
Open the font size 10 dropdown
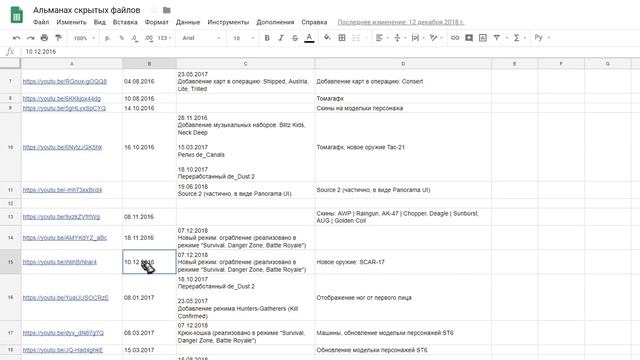[x=243, y=38]
